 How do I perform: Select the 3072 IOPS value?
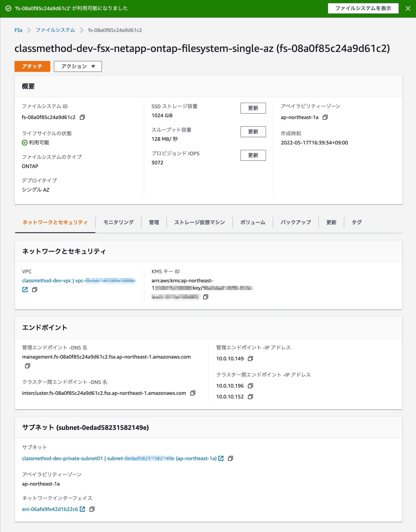pos(157,163)
